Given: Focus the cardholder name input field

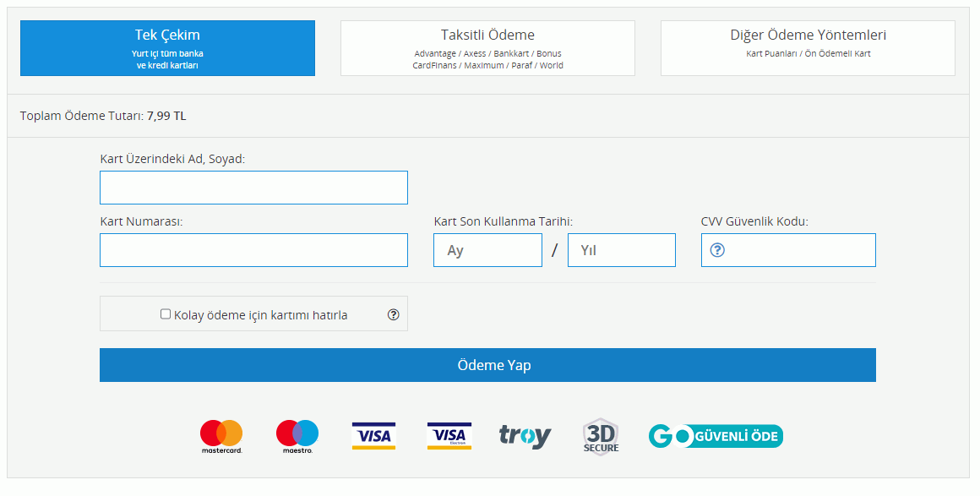Looking at the screenshot, I should (253, 188).
